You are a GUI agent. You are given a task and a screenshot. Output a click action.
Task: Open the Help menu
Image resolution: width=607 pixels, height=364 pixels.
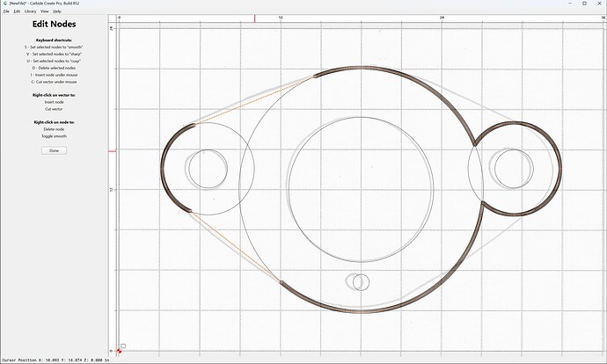pos(57,11)
